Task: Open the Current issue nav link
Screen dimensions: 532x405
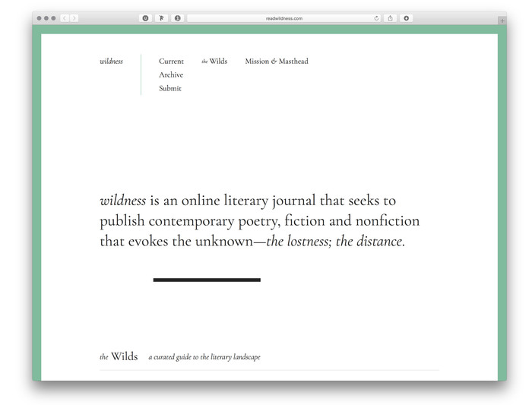Action: click(171, 62)
